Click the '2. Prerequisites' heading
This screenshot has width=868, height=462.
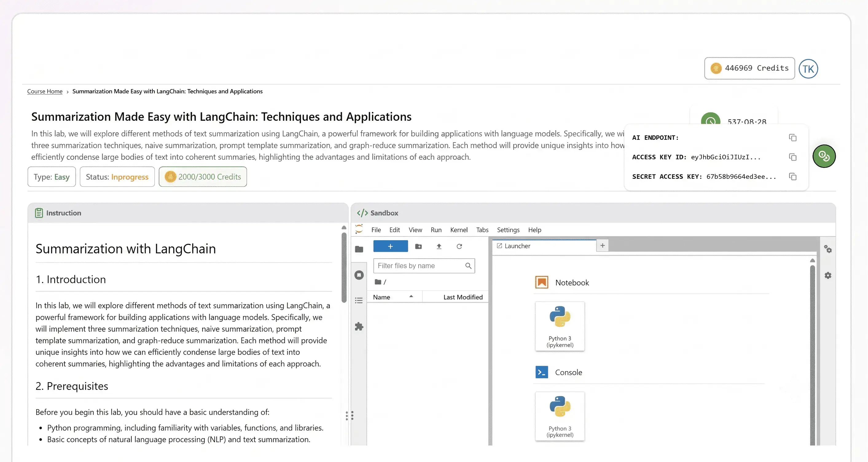click(72, 386)
